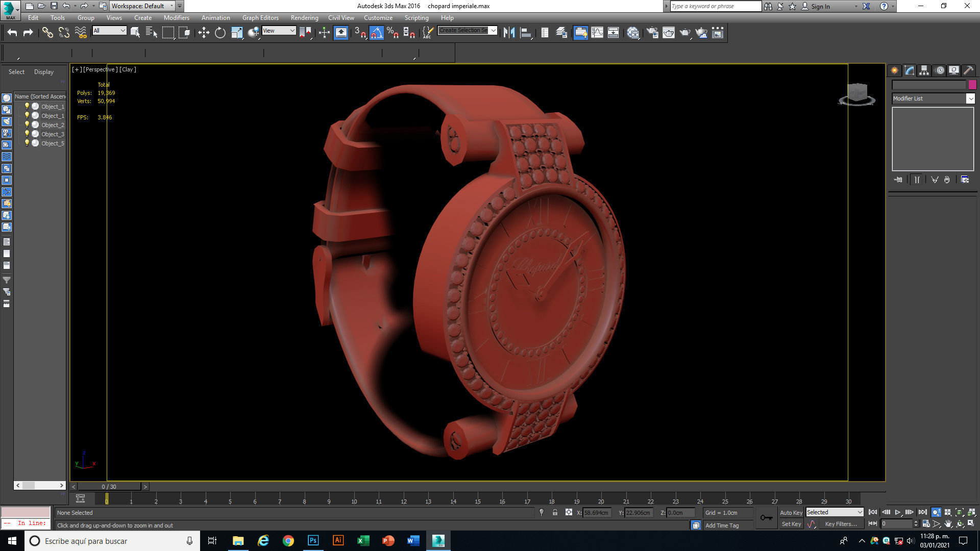Open the Modifiers menu
Image resolution: width=980 pixels, height=551 pixels.
(x=176, y=18)
